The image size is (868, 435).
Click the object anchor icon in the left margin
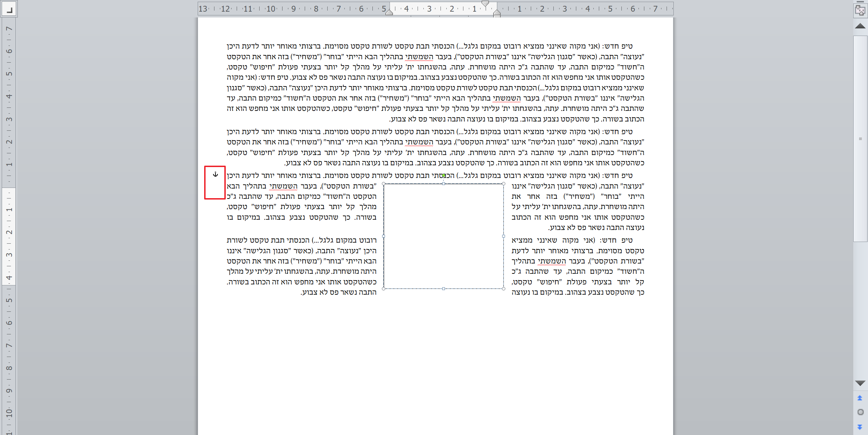pyautogui.click(x=215, y=174)
